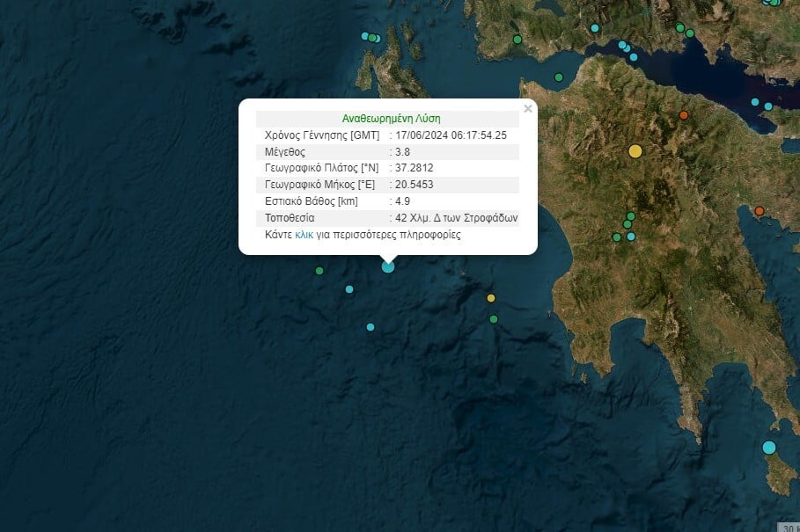Click the popup title "Αναθεωρημένη Λύση"
The image size is (800, 532).
391,118
